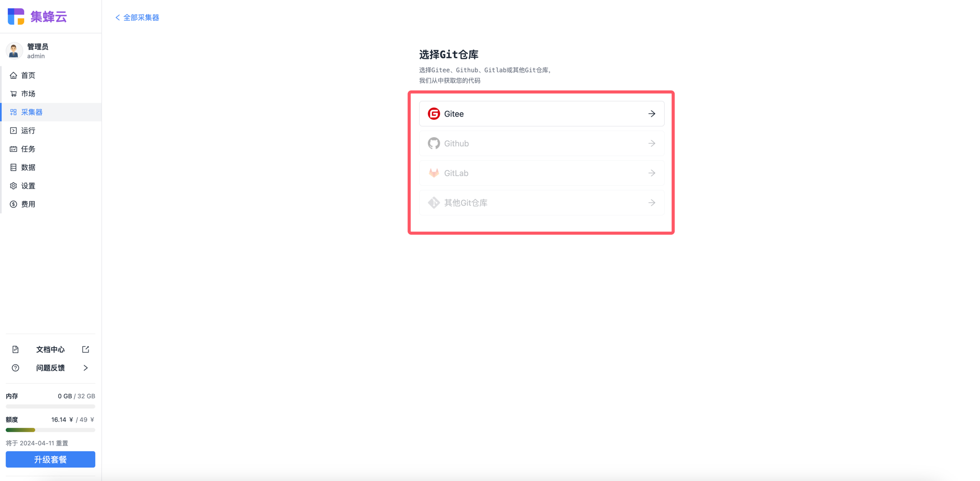Click the git diamond icon for 其他Git仓库
This screenshot has height=481, width=980.
[x=434, y=203]
